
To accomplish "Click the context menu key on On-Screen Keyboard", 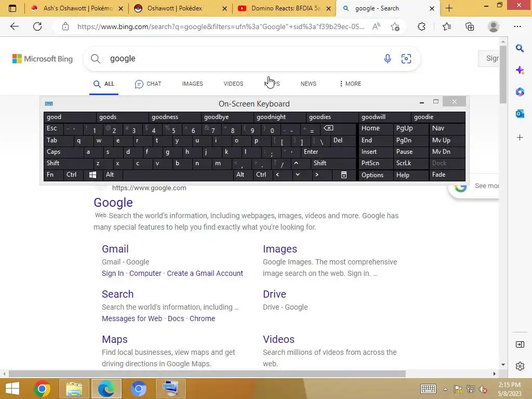I will tap(344, 175).
